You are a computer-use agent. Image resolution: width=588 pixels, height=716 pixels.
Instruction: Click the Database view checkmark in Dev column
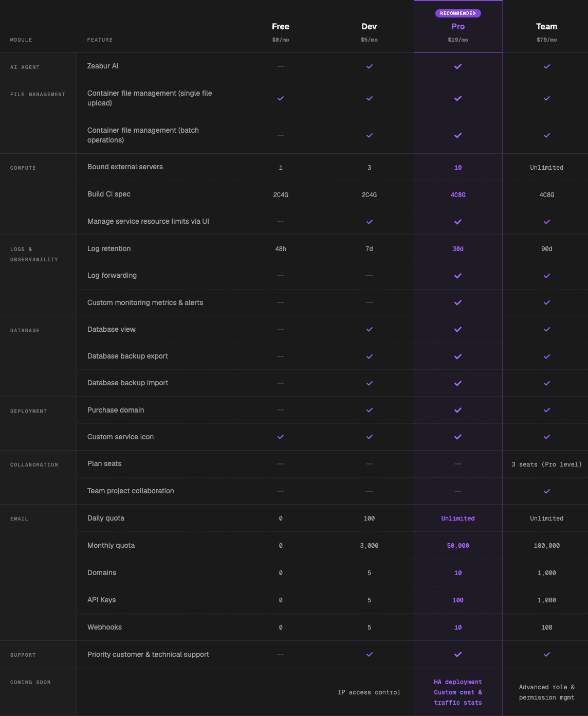click(x=369, y=329)
